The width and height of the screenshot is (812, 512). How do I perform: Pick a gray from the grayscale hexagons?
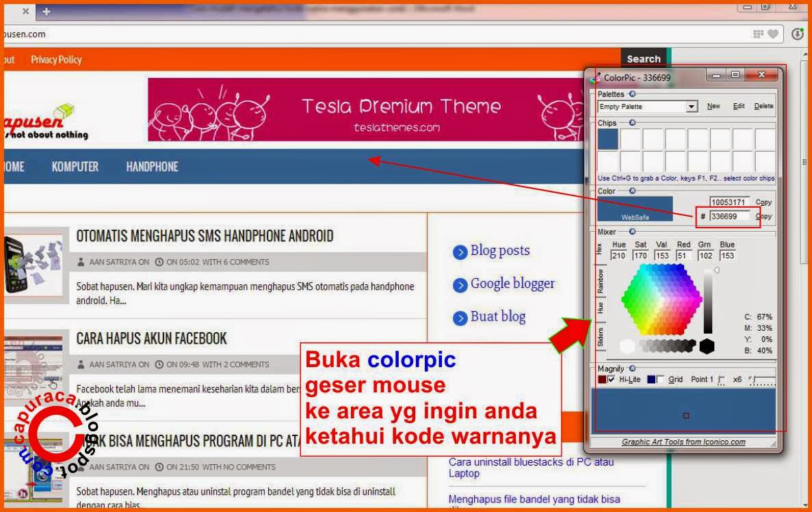[x=668, y=345]
